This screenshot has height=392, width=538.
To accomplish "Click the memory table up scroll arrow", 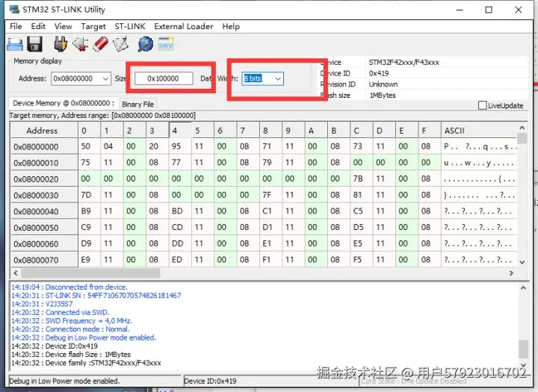I will (x=522, y=128).
